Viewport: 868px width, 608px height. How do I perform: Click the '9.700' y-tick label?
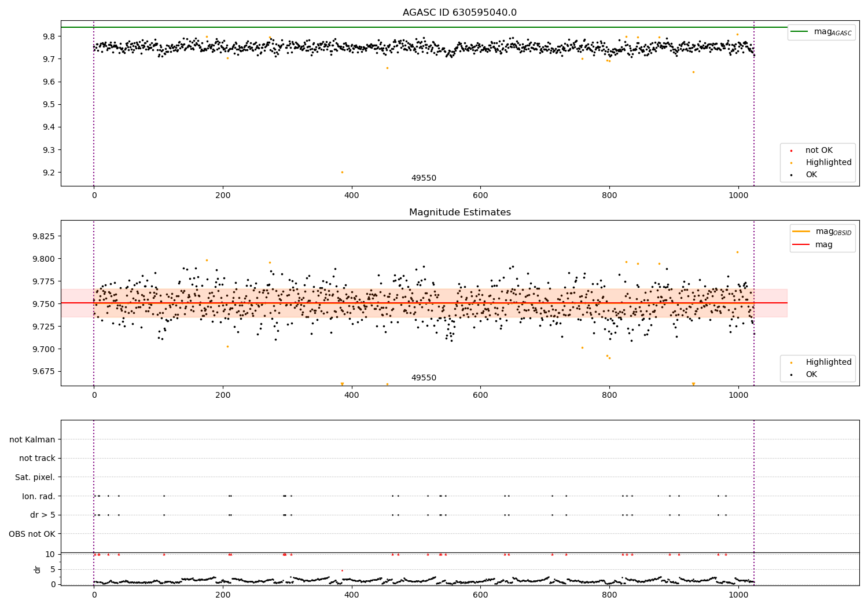click(44, 349)
